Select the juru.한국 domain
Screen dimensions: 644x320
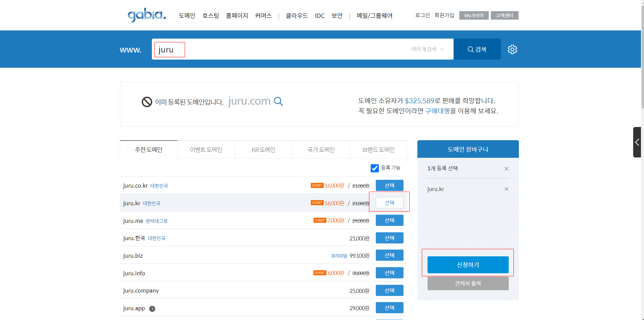[390, 238]
